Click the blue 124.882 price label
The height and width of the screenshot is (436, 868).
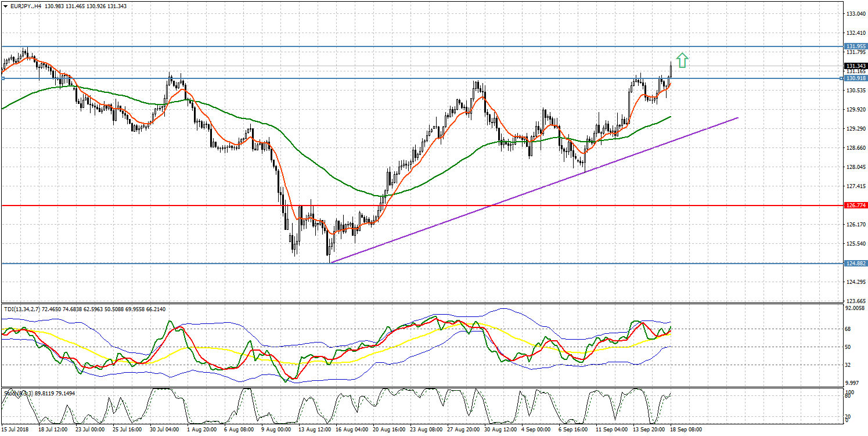click(853, 263)
